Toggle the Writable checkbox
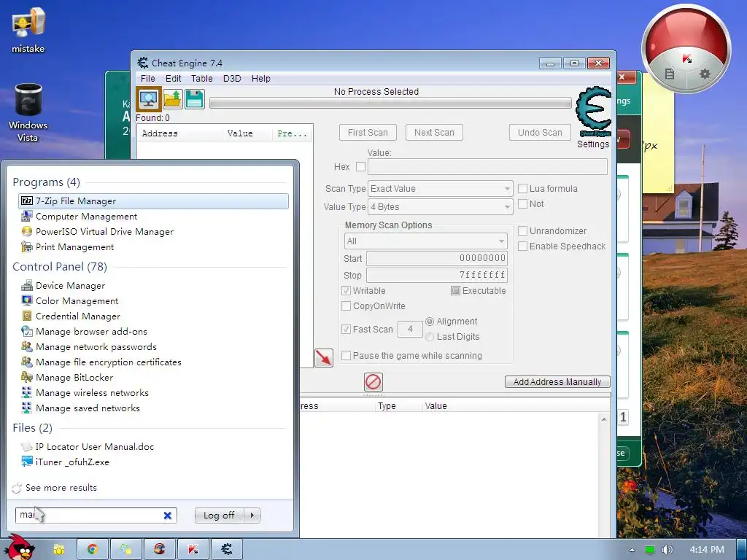 347,290
